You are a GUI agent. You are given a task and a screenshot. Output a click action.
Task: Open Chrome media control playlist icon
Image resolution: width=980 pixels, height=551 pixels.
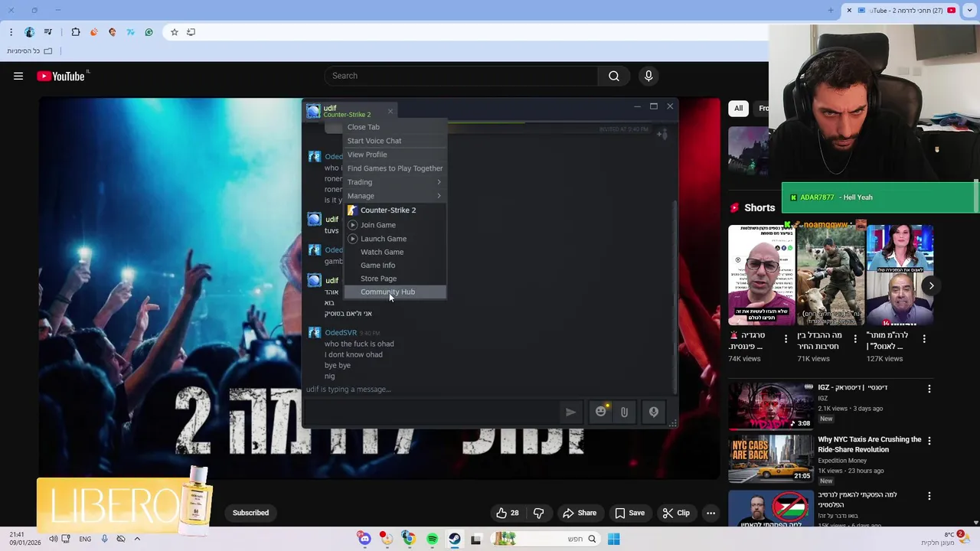click(48, 32)
